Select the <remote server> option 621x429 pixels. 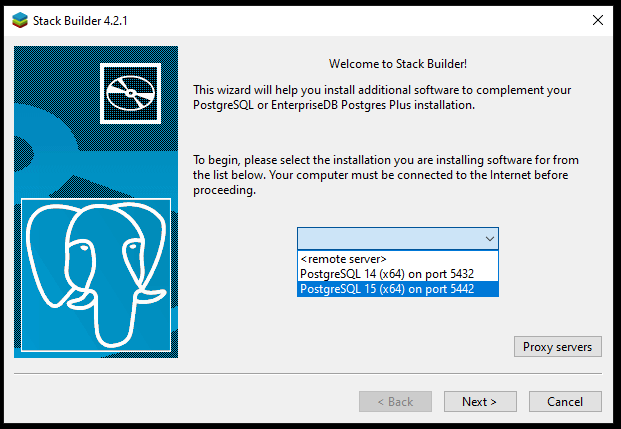tap(398, 259)
